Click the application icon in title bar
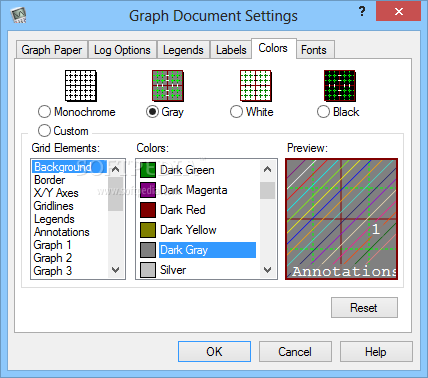Screen dimensions: 428x378 coord(18,15)
